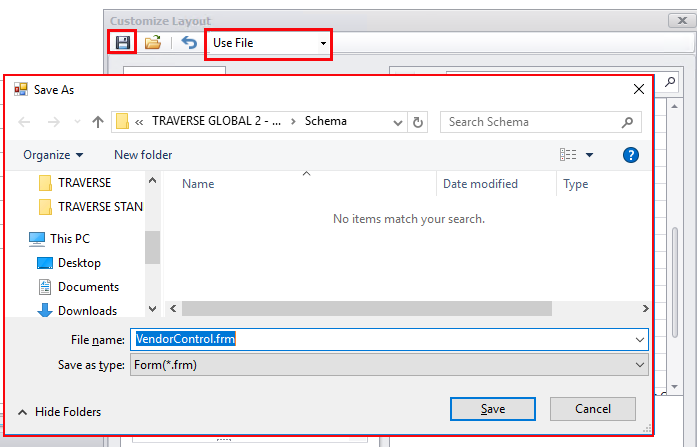The image size is (697, 447).
Task: Click the Undo arrow icon in toolbar
Action: click(189, 43)
